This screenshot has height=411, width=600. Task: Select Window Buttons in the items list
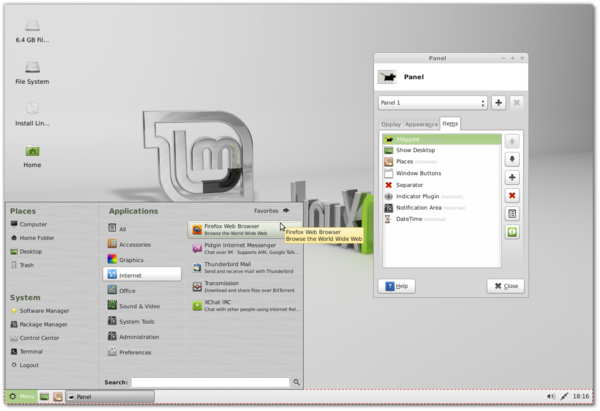coord(442,173)
